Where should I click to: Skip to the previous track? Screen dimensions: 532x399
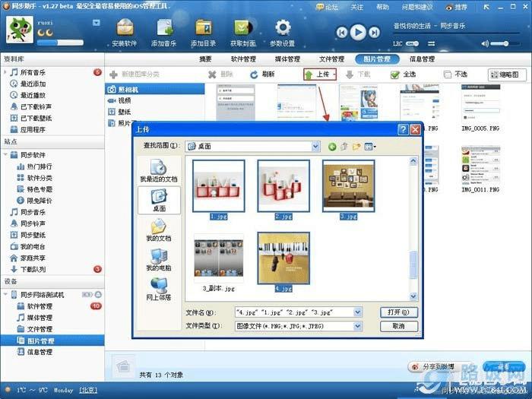342,33
